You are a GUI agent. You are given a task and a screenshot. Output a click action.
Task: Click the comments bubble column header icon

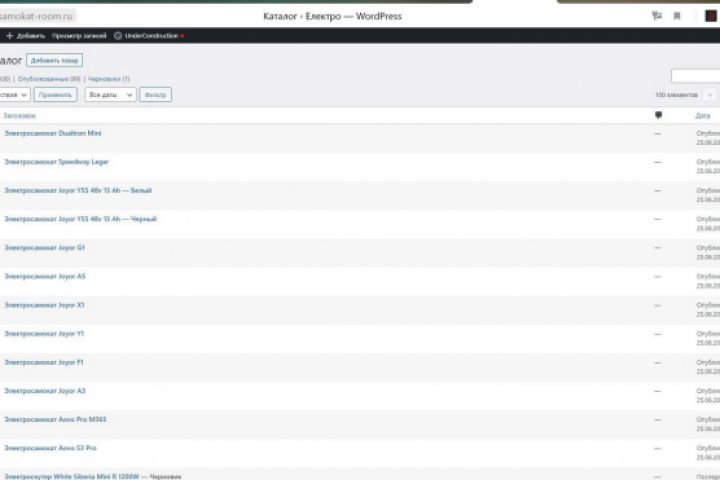click(658, 115)
